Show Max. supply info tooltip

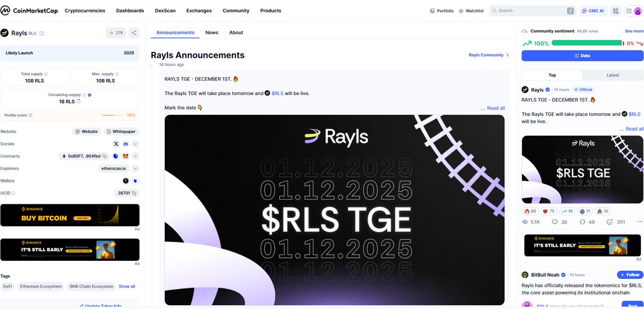(x=118, y=74)
